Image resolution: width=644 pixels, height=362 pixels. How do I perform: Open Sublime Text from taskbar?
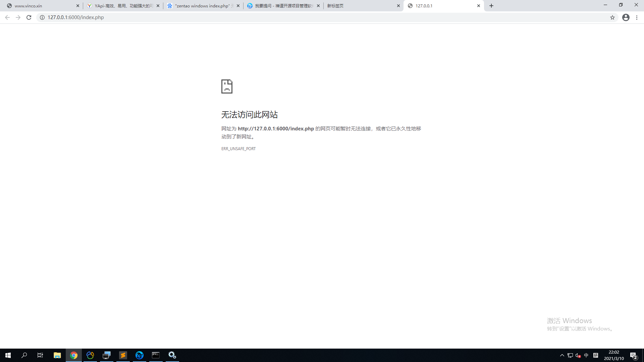tap(123, 355)
